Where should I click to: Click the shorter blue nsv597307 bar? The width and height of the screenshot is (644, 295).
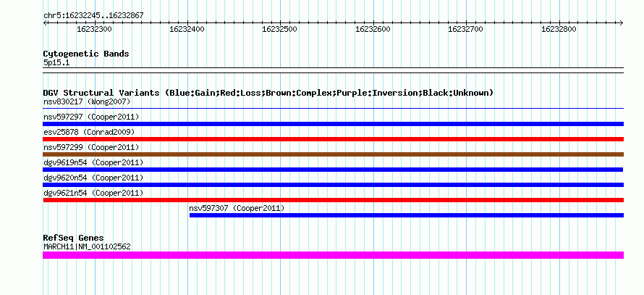point(406,215)
